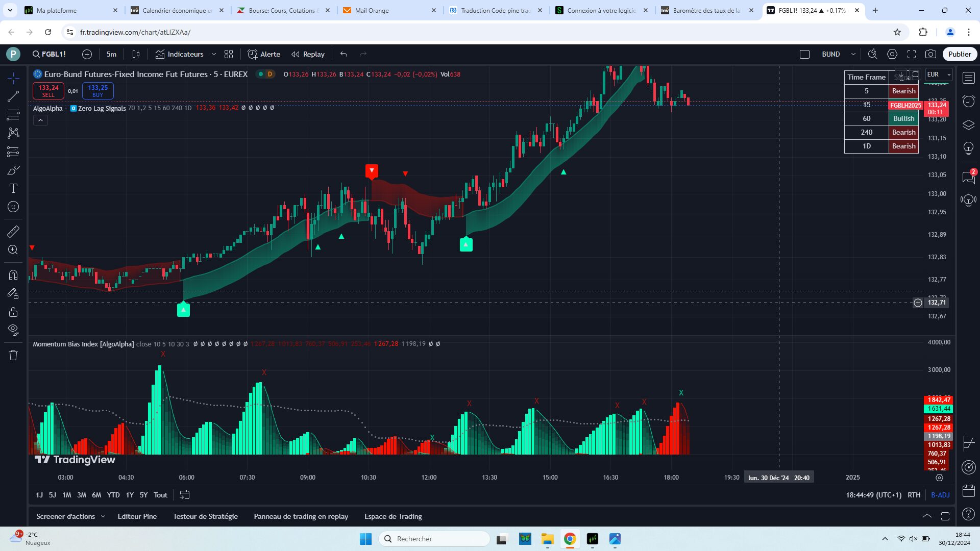Click the 133,25 BUY button
Screen dimensions: 980x551
pos(97,90)
